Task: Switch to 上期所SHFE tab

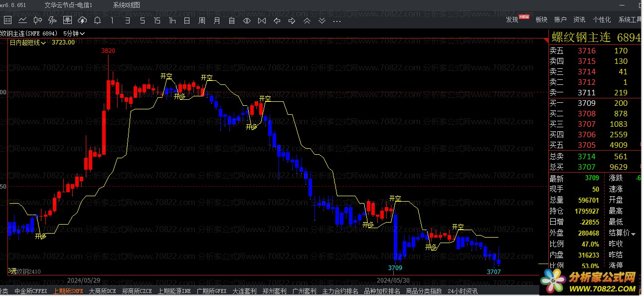Action: [68, 291]
